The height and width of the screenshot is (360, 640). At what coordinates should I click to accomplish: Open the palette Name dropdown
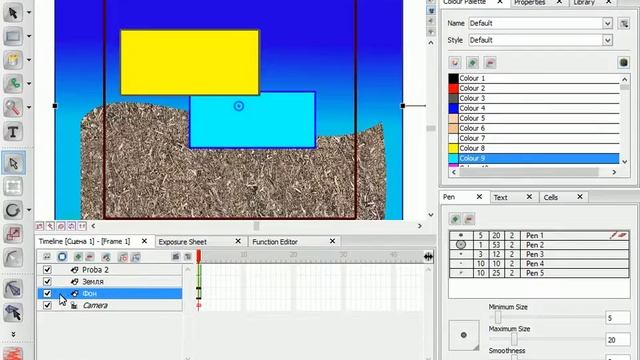tap(607, 23)
